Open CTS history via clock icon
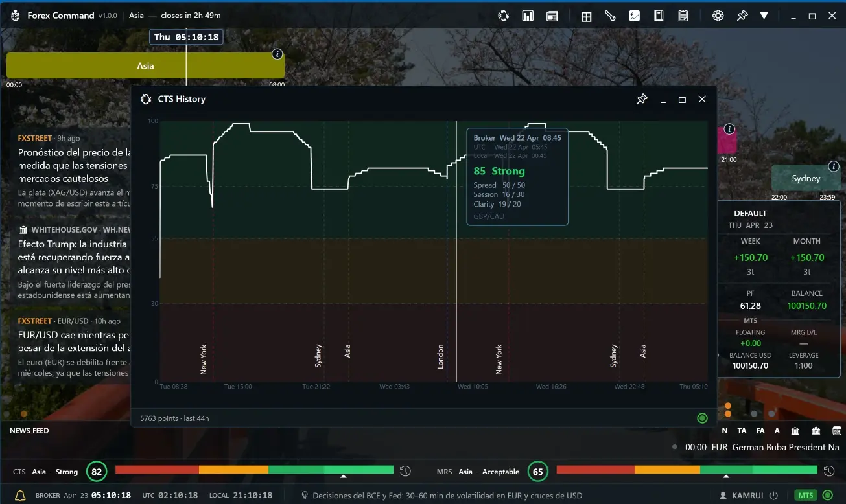The image size is (846, 504). click(405, 471)
